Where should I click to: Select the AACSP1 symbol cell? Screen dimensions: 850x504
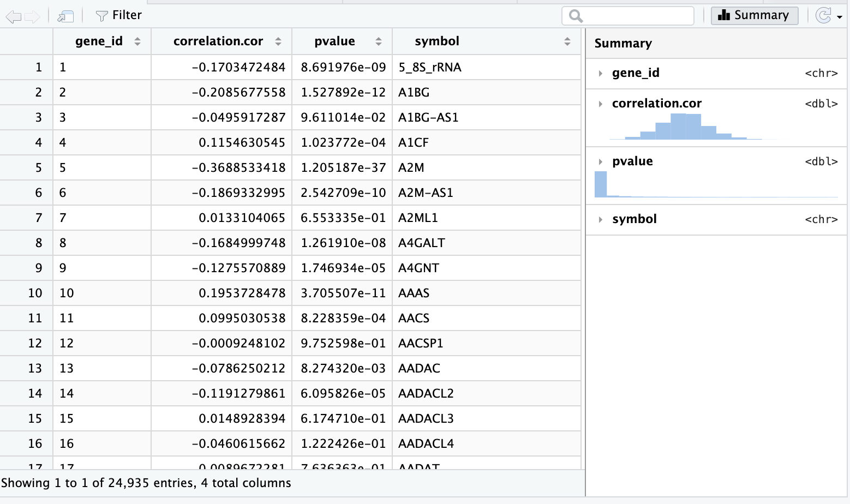pyautogui.click(x=486, y=343)
